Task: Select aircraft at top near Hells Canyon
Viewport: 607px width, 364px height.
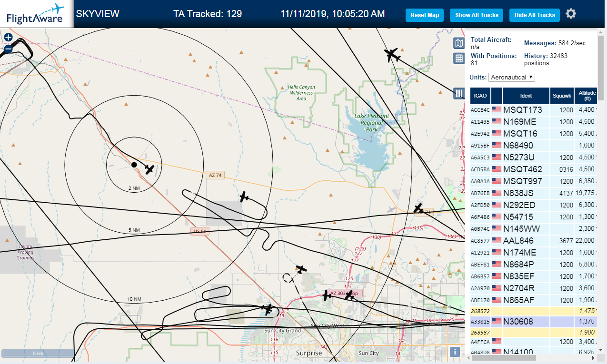Action: tap(392, 55)
